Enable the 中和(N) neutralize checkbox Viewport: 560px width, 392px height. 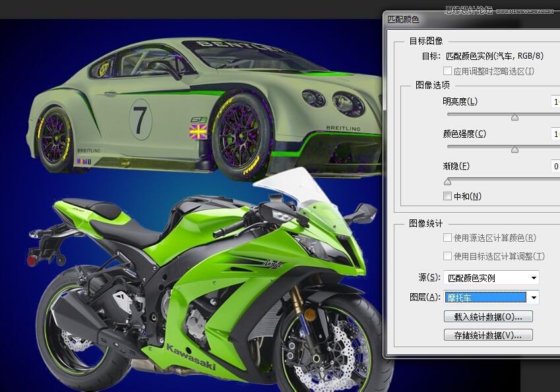pyautogui.click(x=447, y=196)
